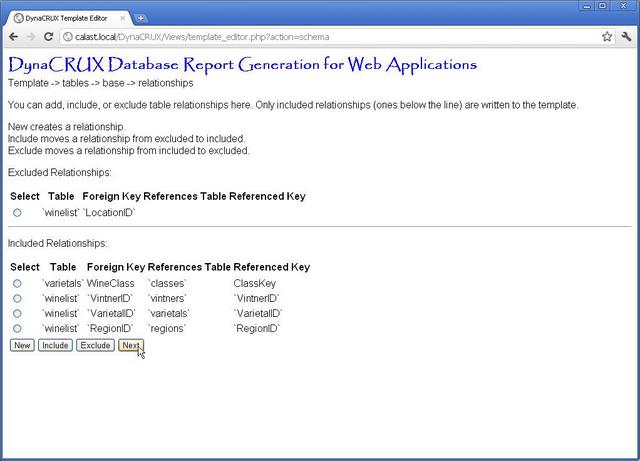
Task: Click the Next button
Action: (131, 345)
